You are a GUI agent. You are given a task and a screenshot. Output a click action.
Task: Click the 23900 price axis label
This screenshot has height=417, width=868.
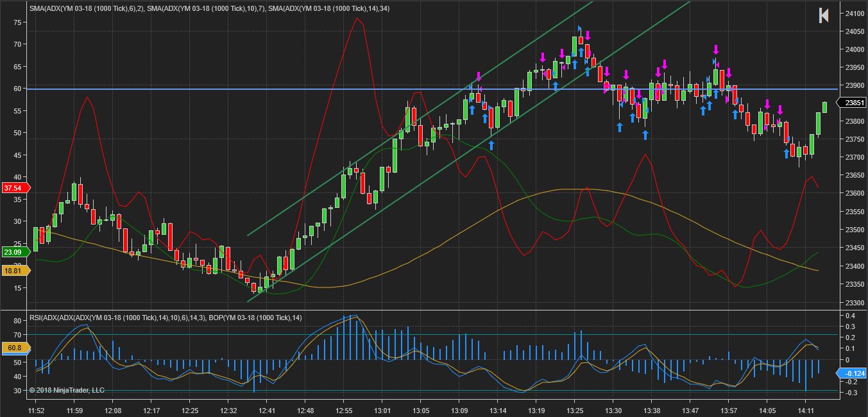point(855,85)
